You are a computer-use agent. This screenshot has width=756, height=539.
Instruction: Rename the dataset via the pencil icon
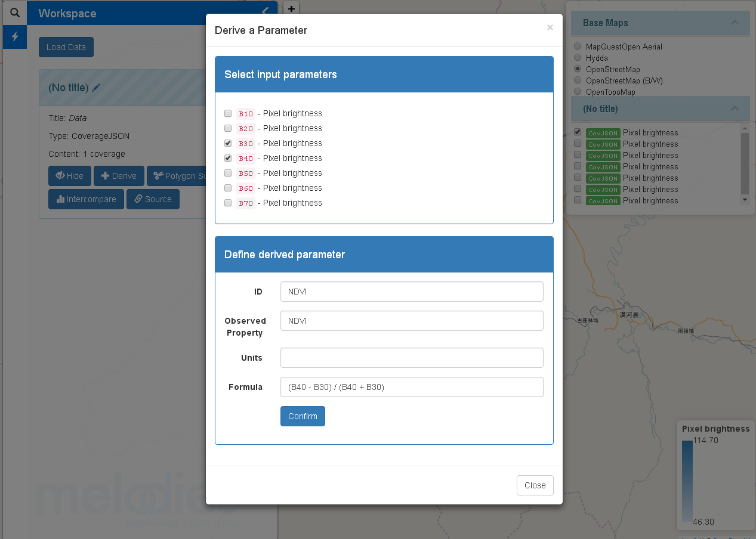pyautogui.click(x=96, y=87)
